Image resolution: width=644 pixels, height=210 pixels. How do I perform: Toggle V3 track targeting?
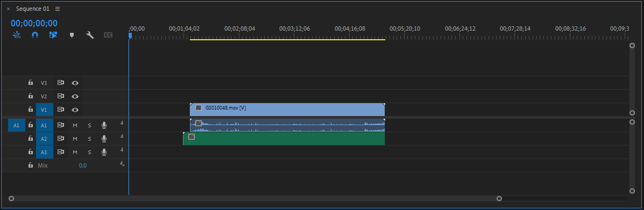coord(44,83)
